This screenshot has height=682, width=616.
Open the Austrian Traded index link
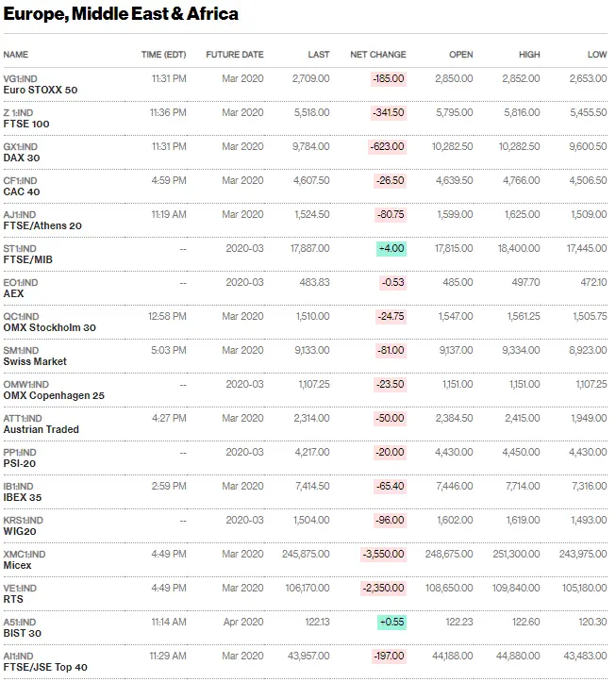click(x=41, y=429)
